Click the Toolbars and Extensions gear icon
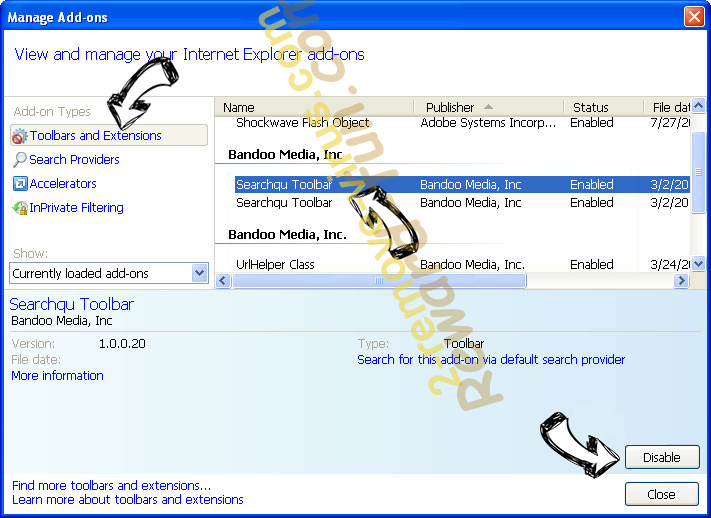711x518 pixels. 19,136
